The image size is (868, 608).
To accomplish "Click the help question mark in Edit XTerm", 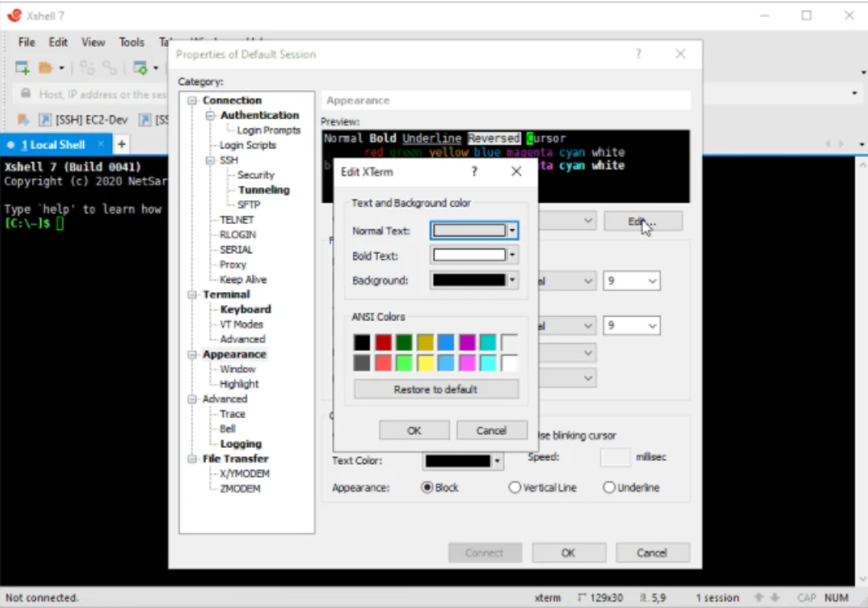I will (x=474, y=171).
